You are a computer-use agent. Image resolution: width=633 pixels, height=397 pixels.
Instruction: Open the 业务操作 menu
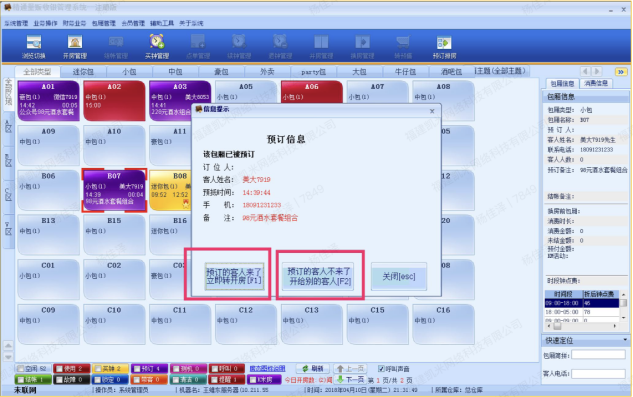pyautogui.click(x=45, y=23)
